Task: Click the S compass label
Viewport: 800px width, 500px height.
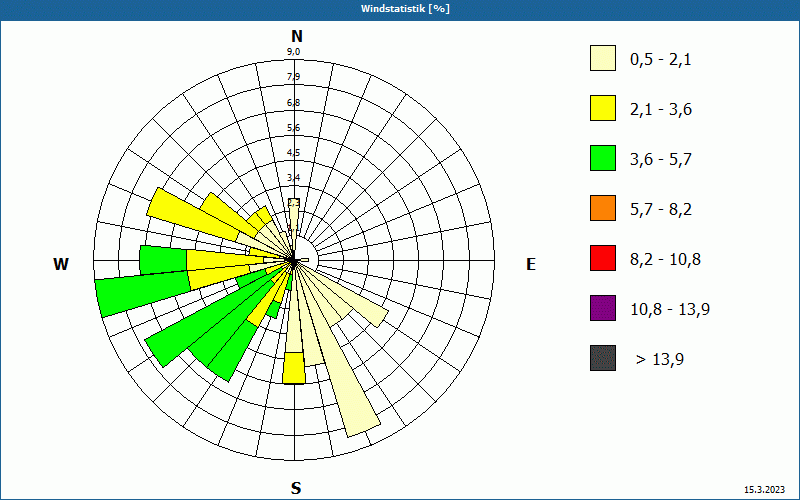Action: click(x=296, y=489)
